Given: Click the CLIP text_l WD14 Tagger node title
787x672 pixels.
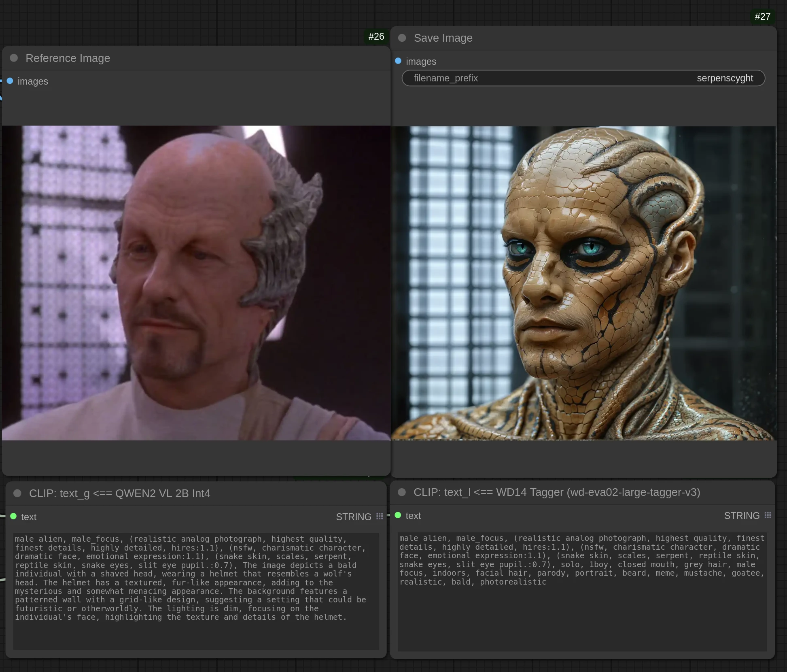Looking at the screenshot, I should click(x=556, y=492).
